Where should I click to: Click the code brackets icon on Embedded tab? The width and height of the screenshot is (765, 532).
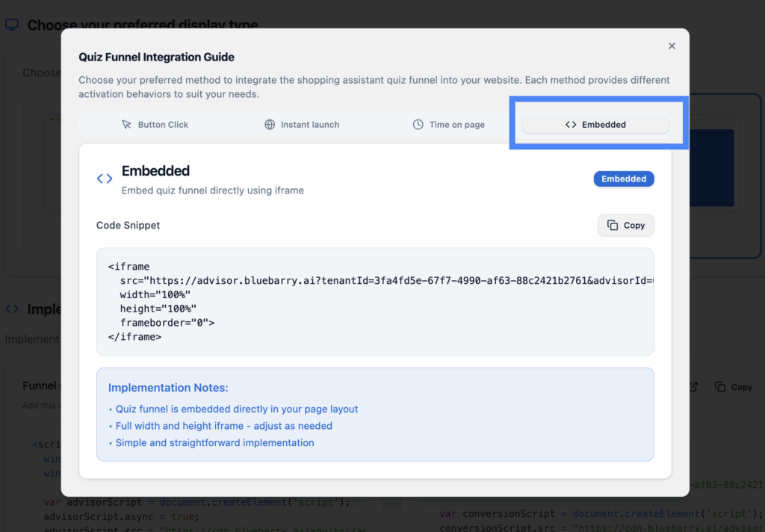570,124
